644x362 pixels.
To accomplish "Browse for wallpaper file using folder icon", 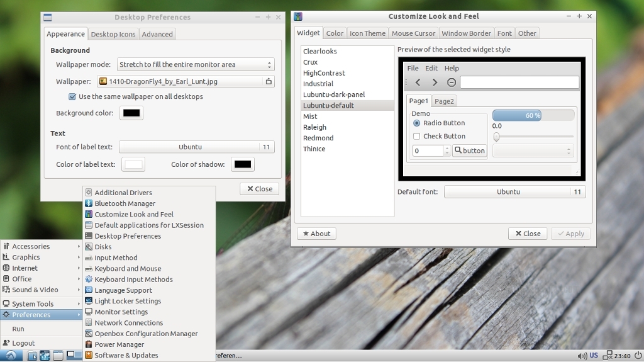I will tap(269, 81).
